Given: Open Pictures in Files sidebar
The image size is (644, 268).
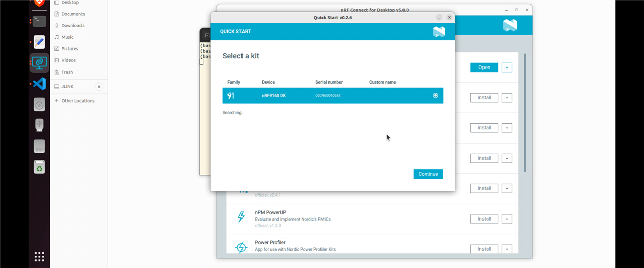Looking at the screenshot, I should tap(69, 48).
